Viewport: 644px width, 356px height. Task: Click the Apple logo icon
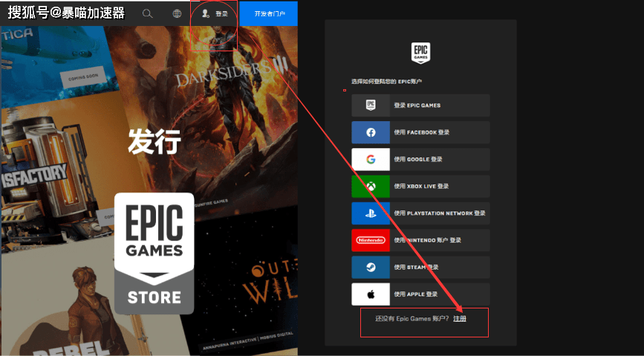click(371, 294)
